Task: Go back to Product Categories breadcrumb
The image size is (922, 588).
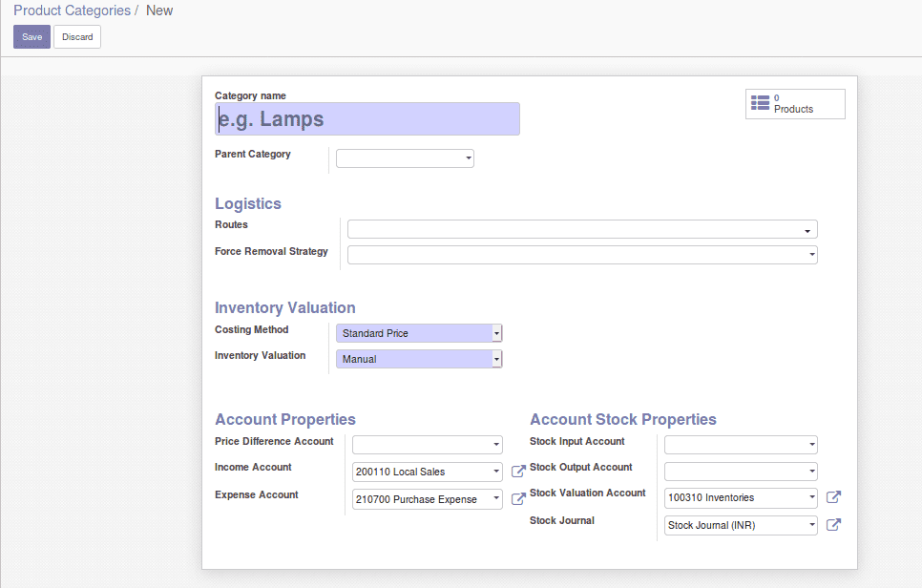Action: click(x=72, y=10)
